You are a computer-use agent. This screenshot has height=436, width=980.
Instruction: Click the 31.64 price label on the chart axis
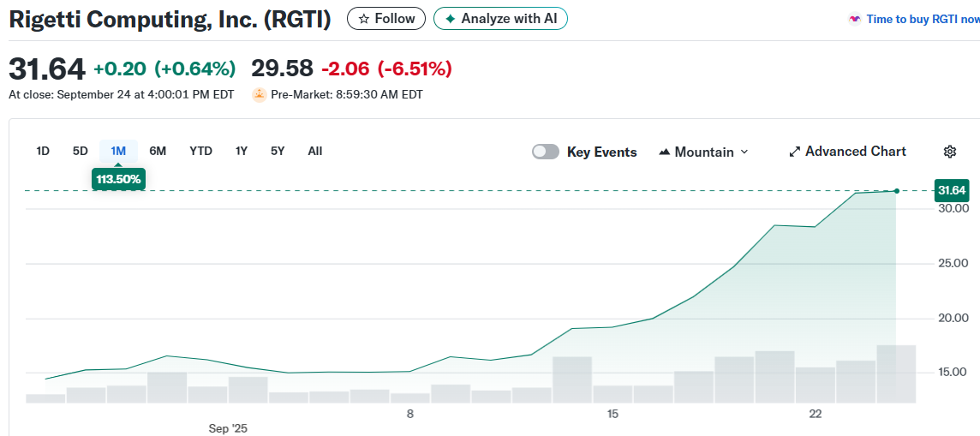click(951, 190)
